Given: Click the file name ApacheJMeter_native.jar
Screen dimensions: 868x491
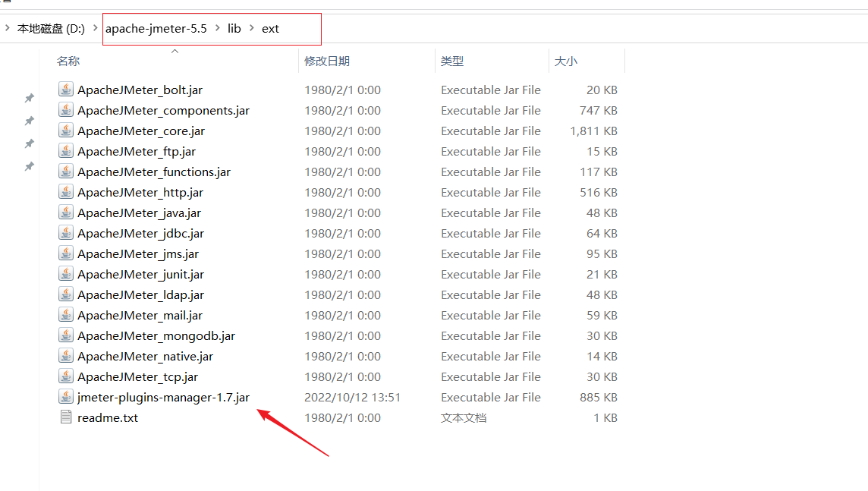Looking at the screenshot, I should click(x=145, y=356).
